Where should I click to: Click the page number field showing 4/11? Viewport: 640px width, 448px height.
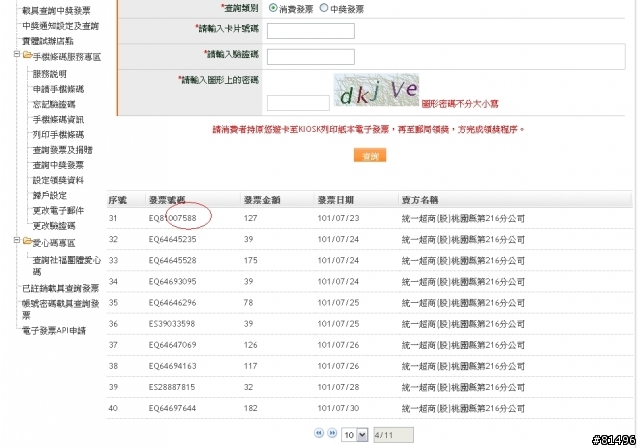(x=393, y=435)
